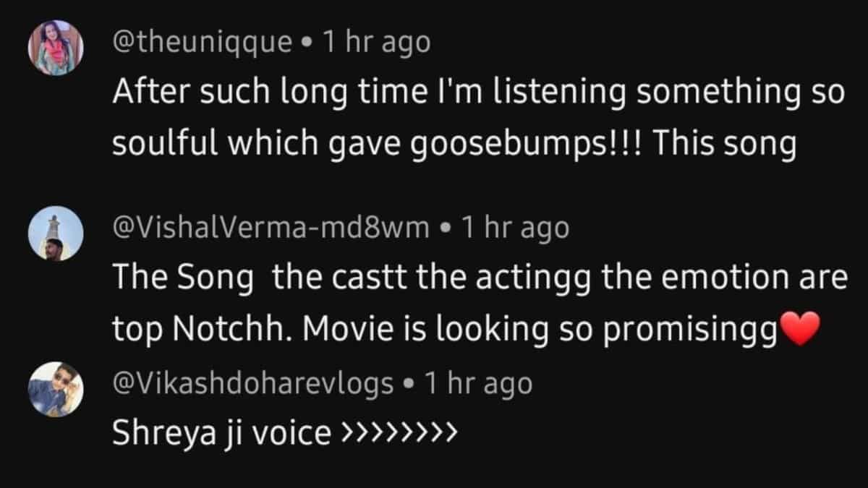The image size is (868, 488).
Task: Open @Vikashdoharevlogs' profile avatar
Action: (x=56, y=390)
